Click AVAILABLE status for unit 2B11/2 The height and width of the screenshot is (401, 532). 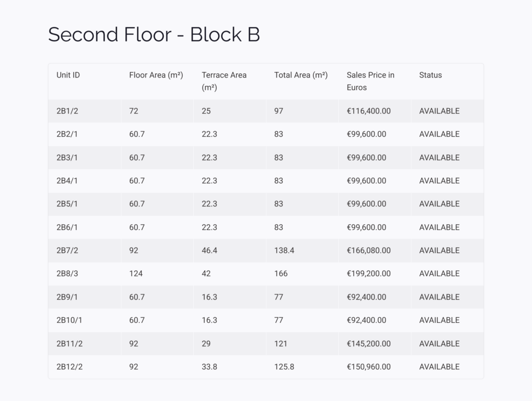point(440,344)
